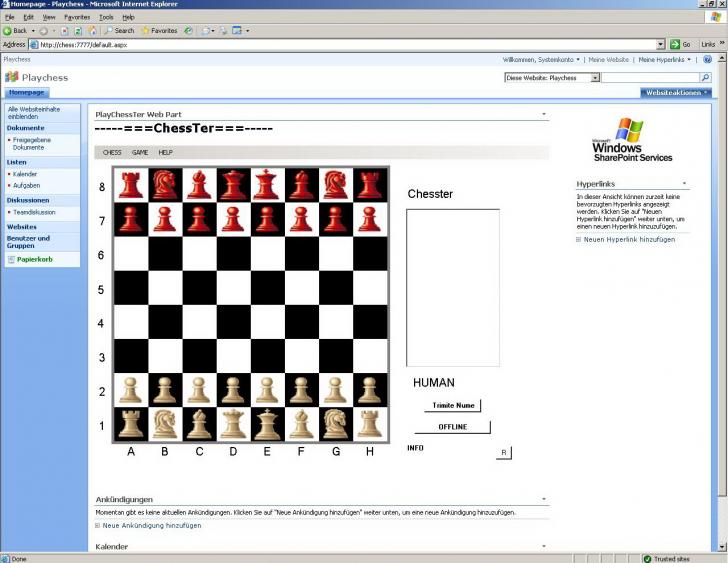The width and height of the screenshot is (728, 563).
Task: Click Alle Websiteinhalte einblenden link
Action: [34, 113]
